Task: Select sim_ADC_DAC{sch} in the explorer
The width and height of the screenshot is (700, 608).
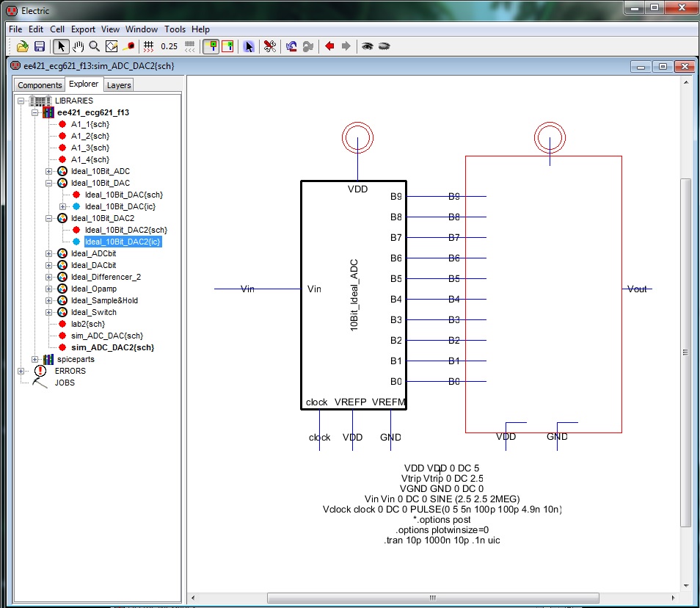Action: pyautogui.click(x=106, y=336)
